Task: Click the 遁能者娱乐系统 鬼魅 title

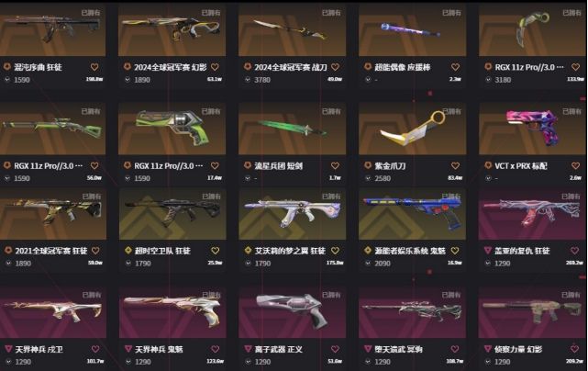Action: coord(410,251)
